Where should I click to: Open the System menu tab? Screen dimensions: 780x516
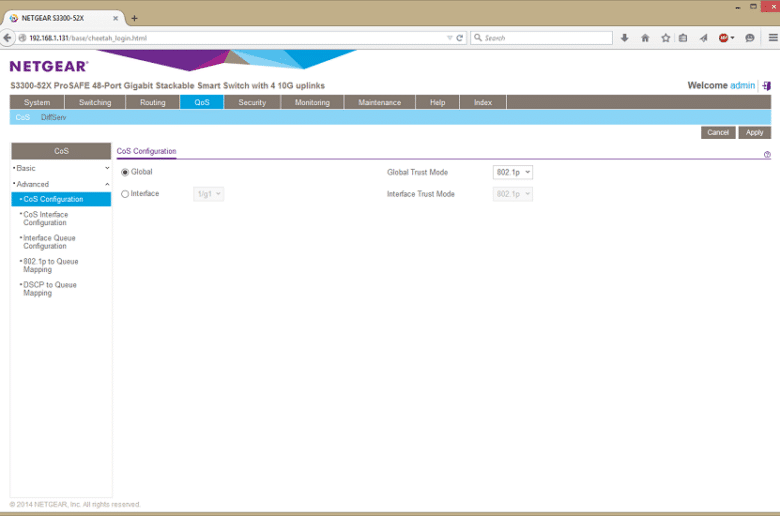[x=37, y=103]
